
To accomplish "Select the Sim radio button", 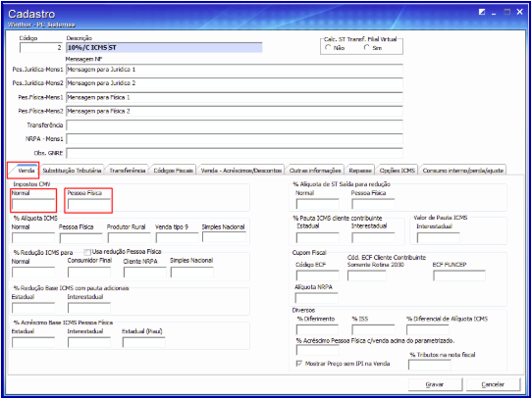I will [367, 48].
